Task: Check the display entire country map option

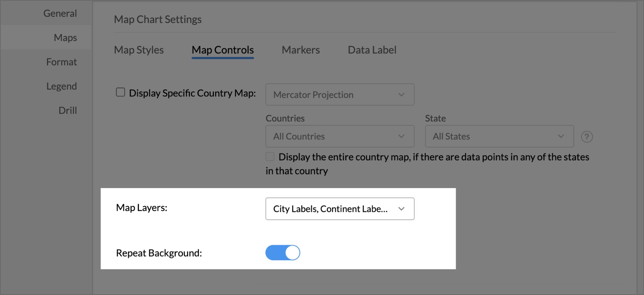Action: pos(269,156)
